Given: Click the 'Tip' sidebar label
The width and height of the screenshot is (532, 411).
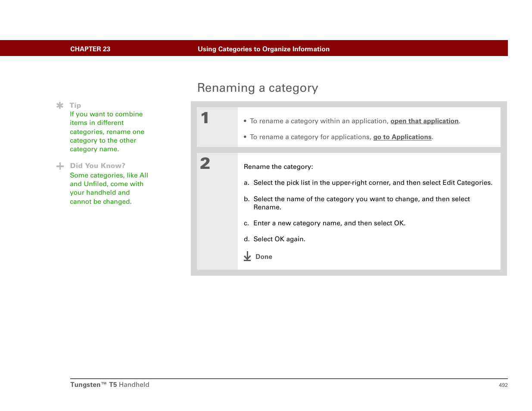Looking at the screenshot, I should pos(75,105).
